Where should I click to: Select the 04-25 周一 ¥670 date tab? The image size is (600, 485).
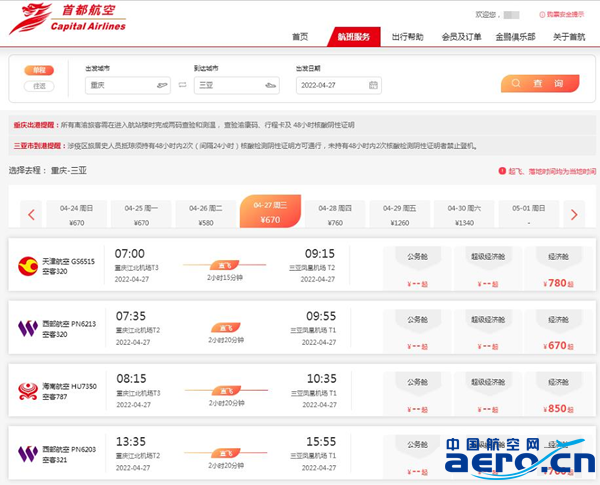[141, 215]
